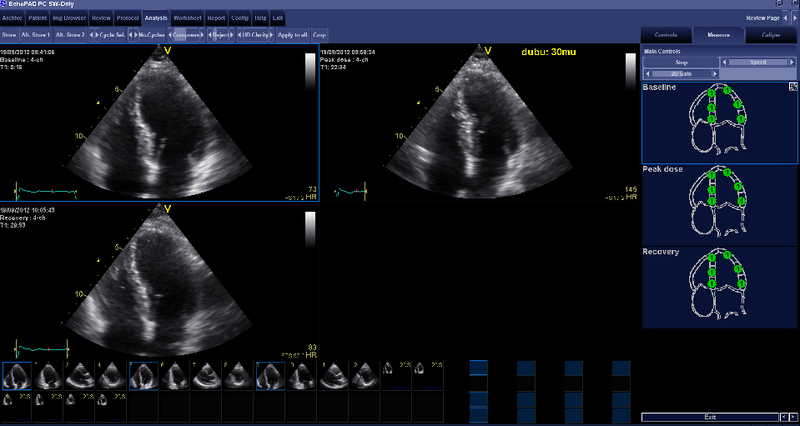This screenshot has height=426, width=800.
Task: Click previous arrow beside Review Page
Action: click(785, 18)
